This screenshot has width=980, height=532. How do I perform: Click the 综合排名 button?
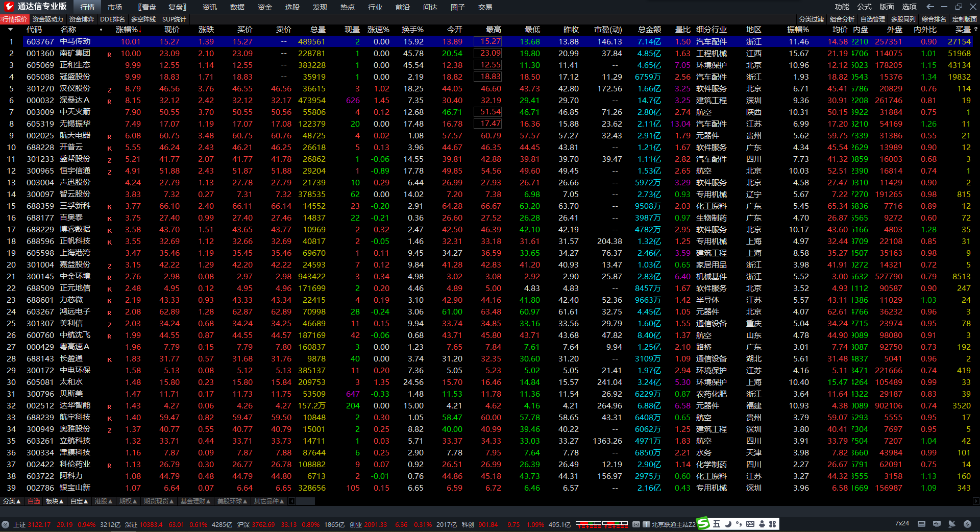pyautogui.click(x=934, y=19)
